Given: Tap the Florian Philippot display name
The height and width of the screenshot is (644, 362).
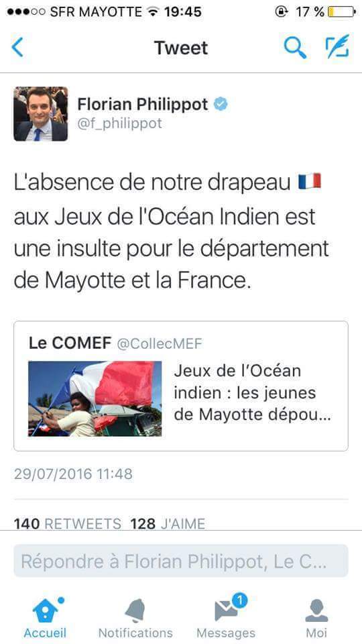Looking at the screenshot, I should point(143,105).
